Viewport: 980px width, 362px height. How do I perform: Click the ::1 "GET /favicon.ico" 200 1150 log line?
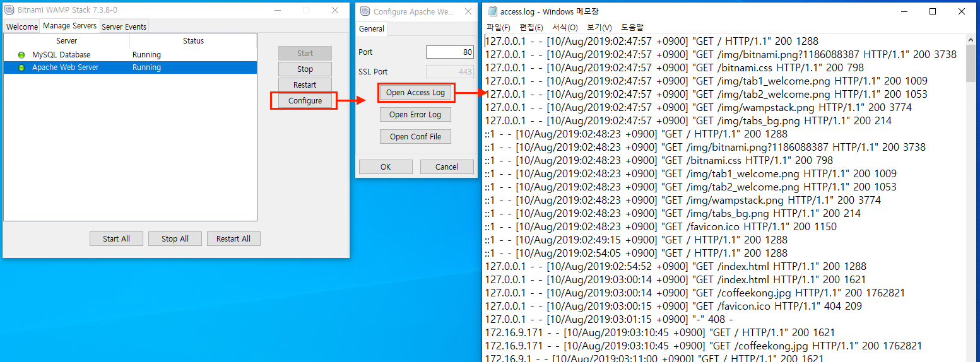[661, 226]
